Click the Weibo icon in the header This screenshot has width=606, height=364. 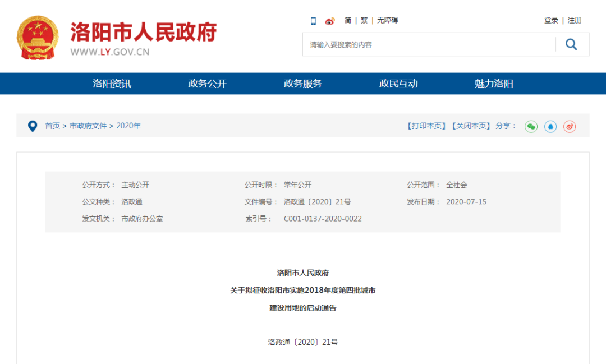tap(330, 21)
